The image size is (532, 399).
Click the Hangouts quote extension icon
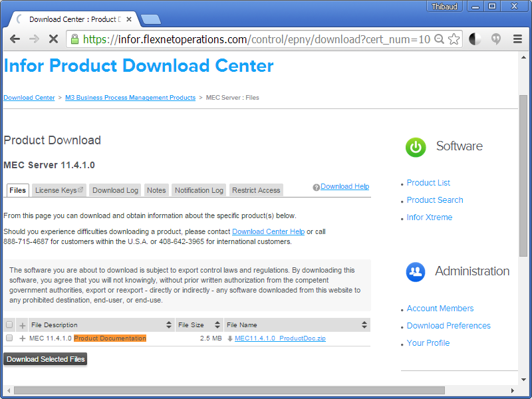coord(496,39)
